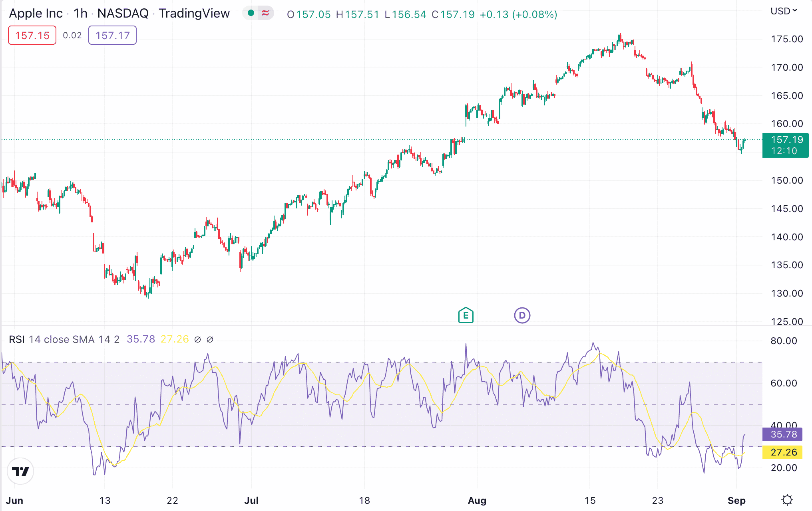Click the RSI value label 35.78
This screenshot has height=511, width=812.
pos(782,434)
